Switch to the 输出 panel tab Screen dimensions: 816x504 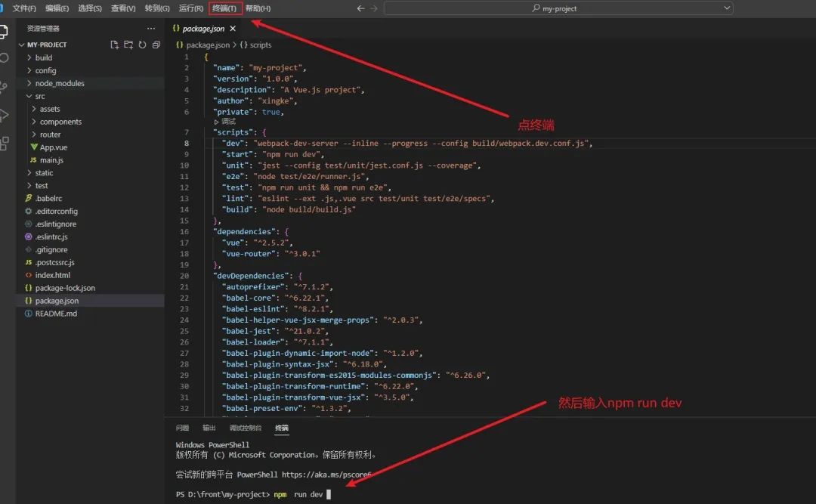point(209,428)
